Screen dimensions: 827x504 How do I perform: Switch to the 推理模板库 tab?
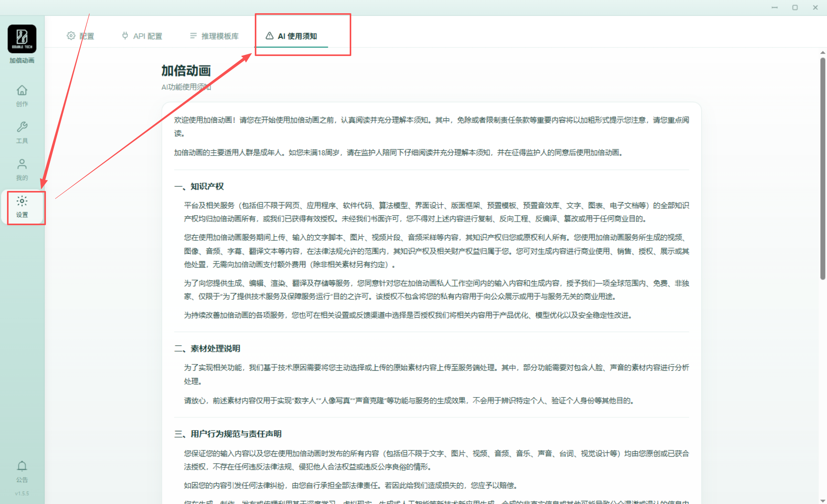point(214,36)
